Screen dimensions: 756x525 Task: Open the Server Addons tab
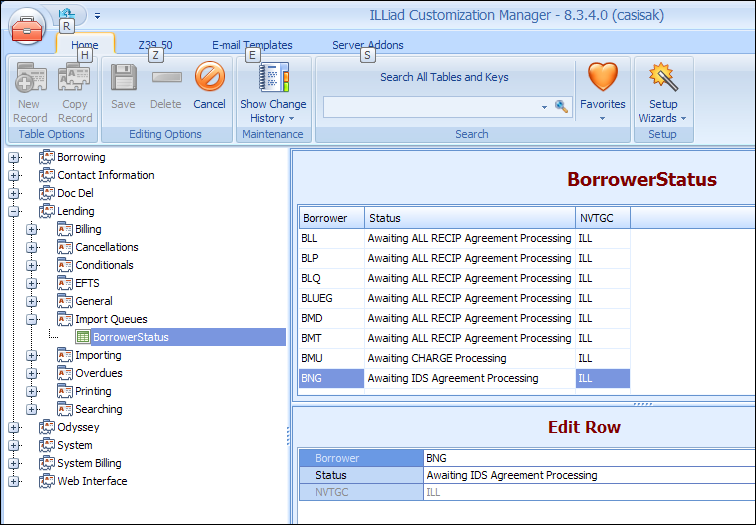(x=368, y=45)
